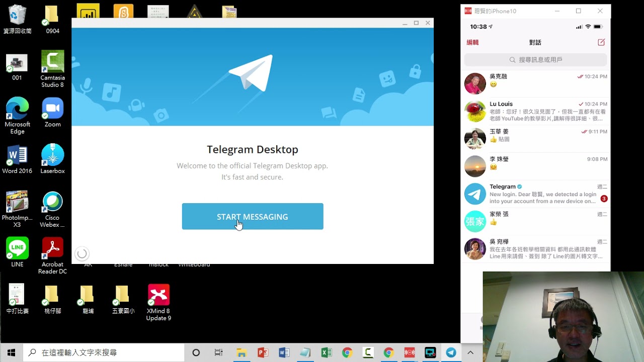The image size is (644, 362).
Task: Launch Microsoft Edge from desktop
Action: pyautogui.click(x=17, y=116)
